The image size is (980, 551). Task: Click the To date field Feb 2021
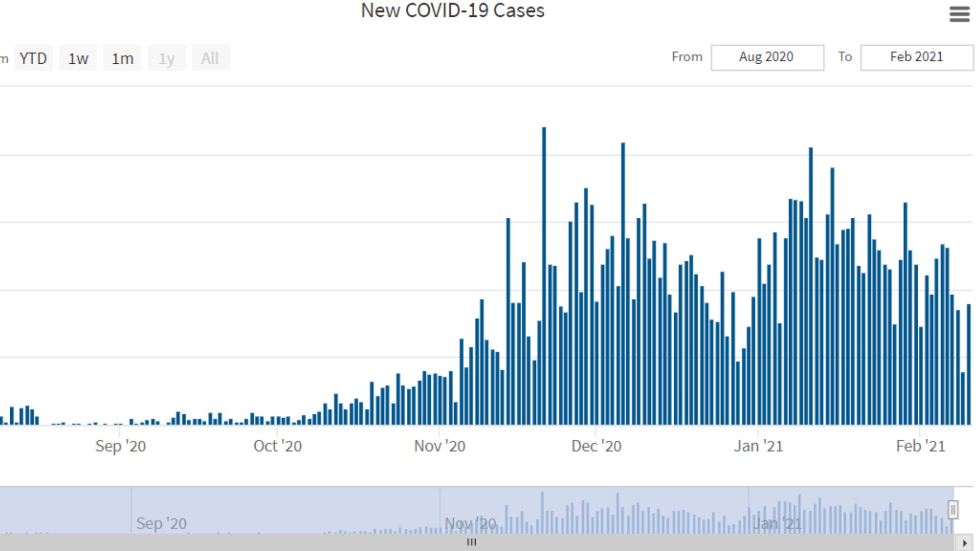coord(916,57)
